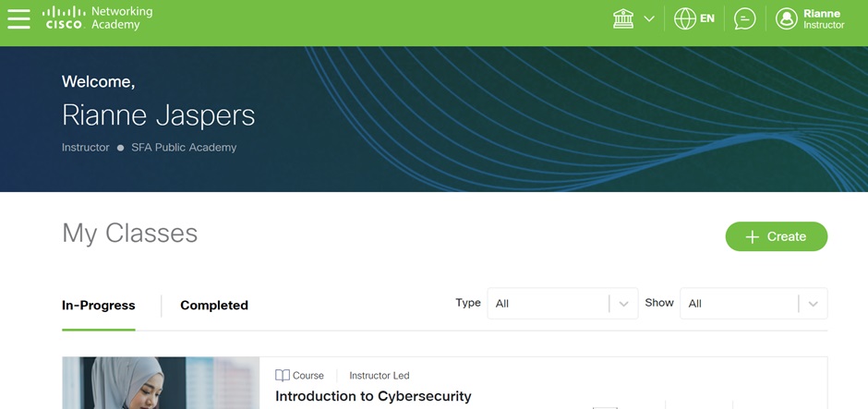Click the Cisco Networking Academy logo
Viewport: 868px width, 409px height.
(97, 18)
